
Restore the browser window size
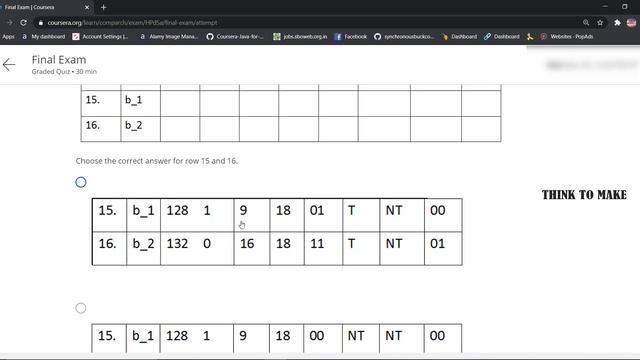pyautogui.click(x=625, y=7)
